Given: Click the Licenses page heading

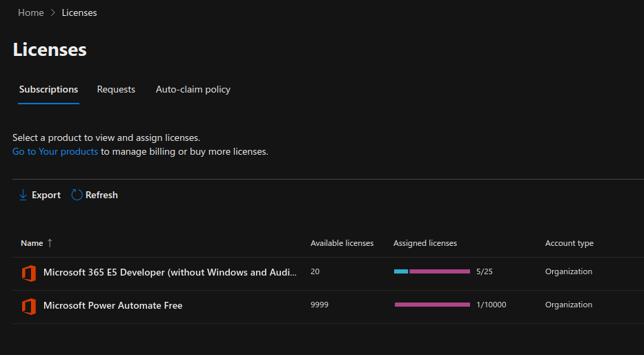Looking at the screenshot, I should coord(50,50).
